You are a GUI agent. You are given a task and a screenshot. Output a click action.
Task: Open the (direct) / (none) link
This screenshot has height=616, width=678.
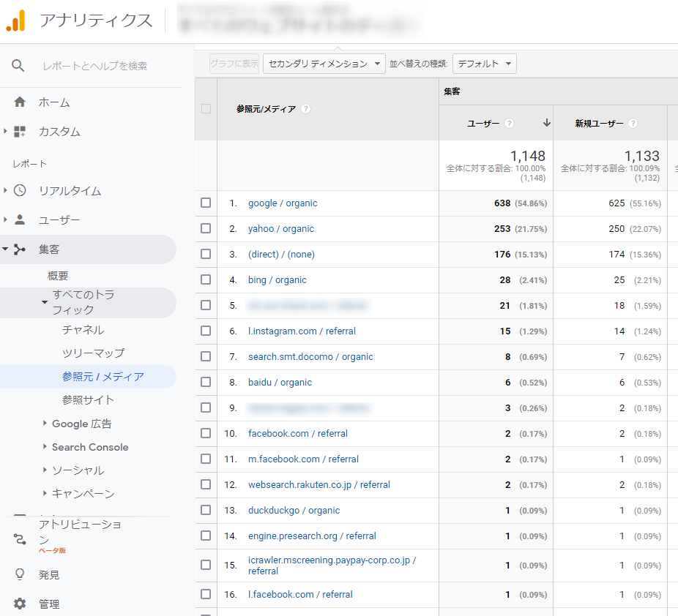(281, 254)
